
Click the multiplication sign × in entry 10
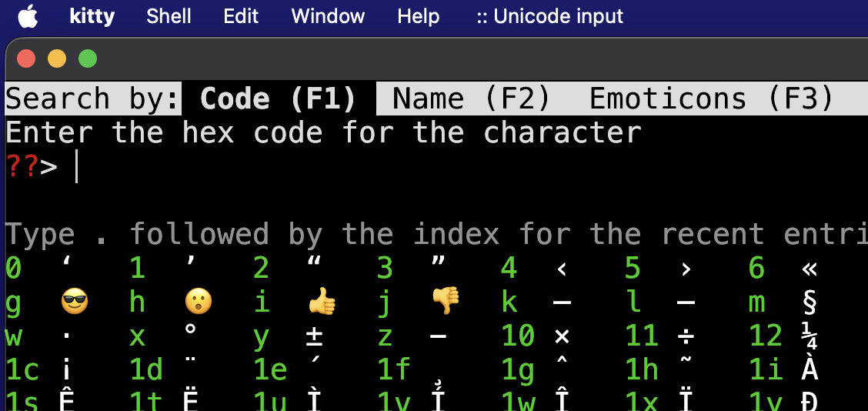pos(562,336)
